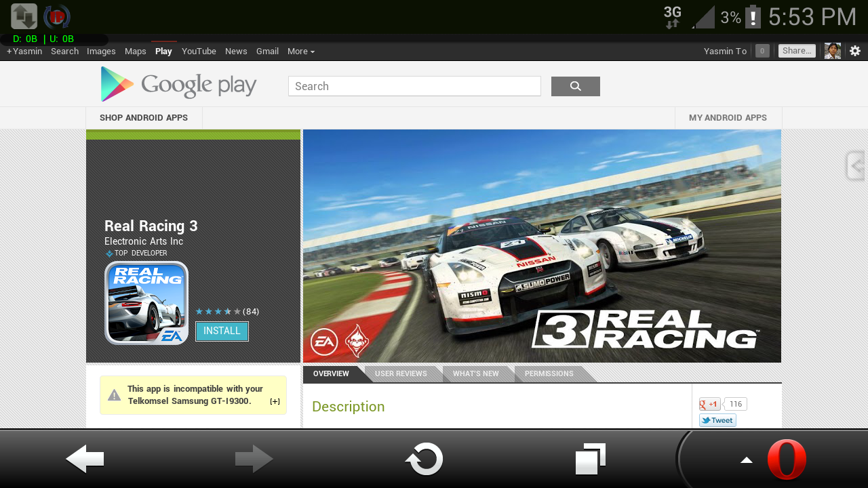Open Search in the Google bar
The height and width of the screenshot is (488, 868).
tap(64, 52)
